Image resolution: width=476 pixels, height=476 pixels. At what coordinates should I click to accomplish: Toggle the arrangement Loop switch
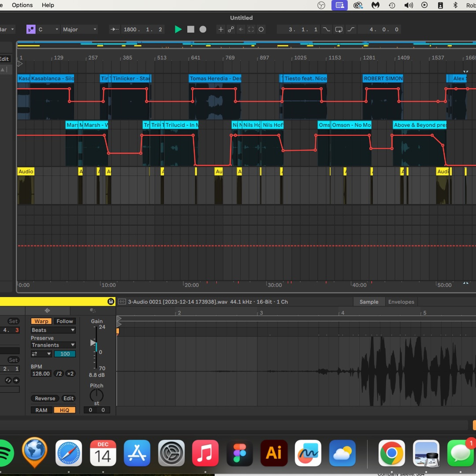(339, 29)
